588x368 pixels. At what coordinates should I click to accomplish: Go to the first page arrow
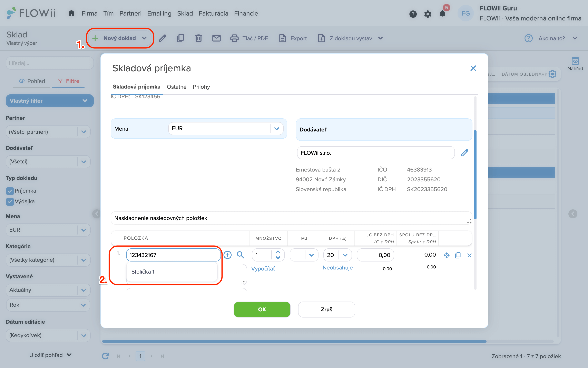pyautogui.click(x=118, y=356)
